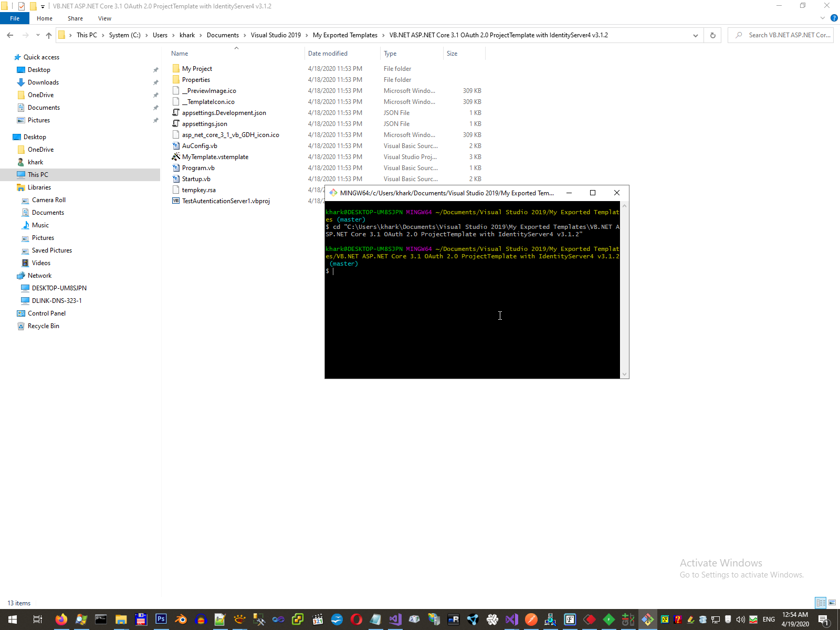This screenshot has height=630, width=840.
Task: Expand the Documents breadcrumb chevron
Action: coord(245,35)
